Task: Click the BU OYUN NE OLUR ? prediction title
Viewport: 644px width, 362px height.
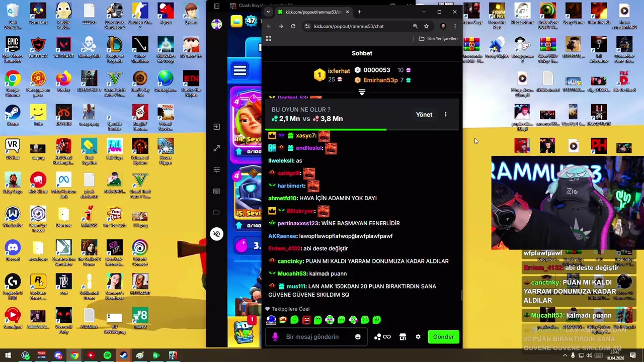Action: [301, 110]
